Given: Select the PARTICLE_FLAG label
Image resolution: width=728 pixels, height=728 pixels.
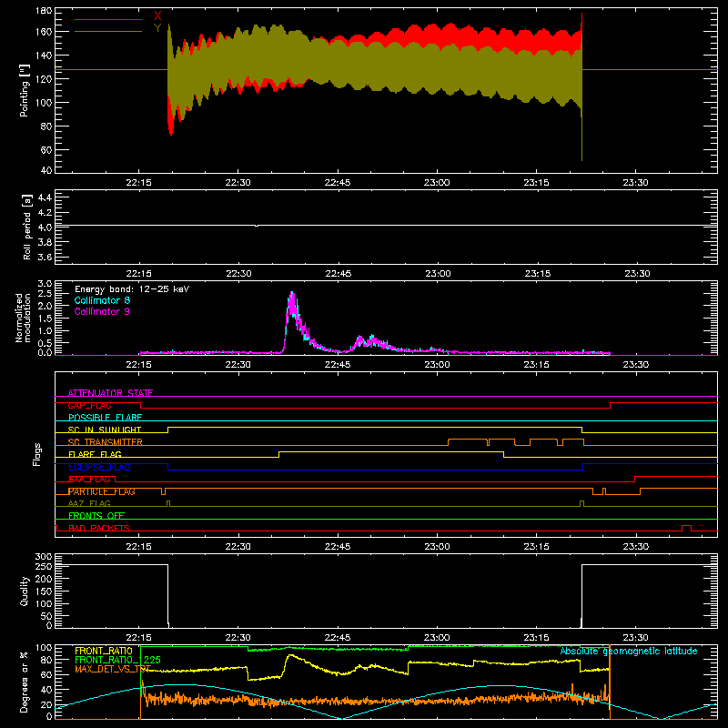Looking at the screenshot, I should point(102,491).
